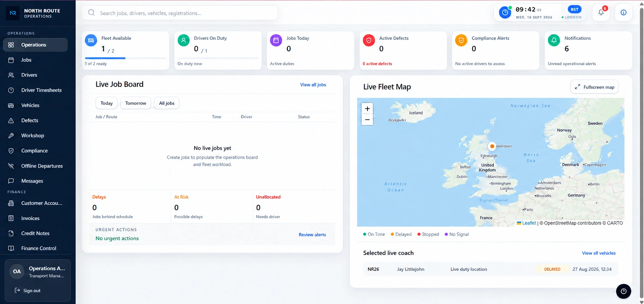Zoom in on the fleet map
644x304 pixels.
[x=367, y=109]
